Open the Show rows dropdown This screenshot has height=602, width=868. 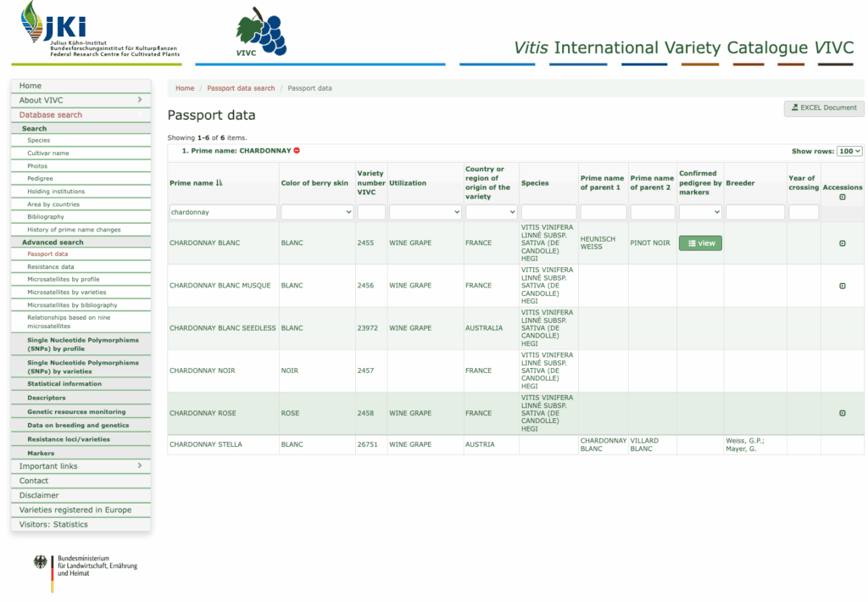(x=849, y=151)
